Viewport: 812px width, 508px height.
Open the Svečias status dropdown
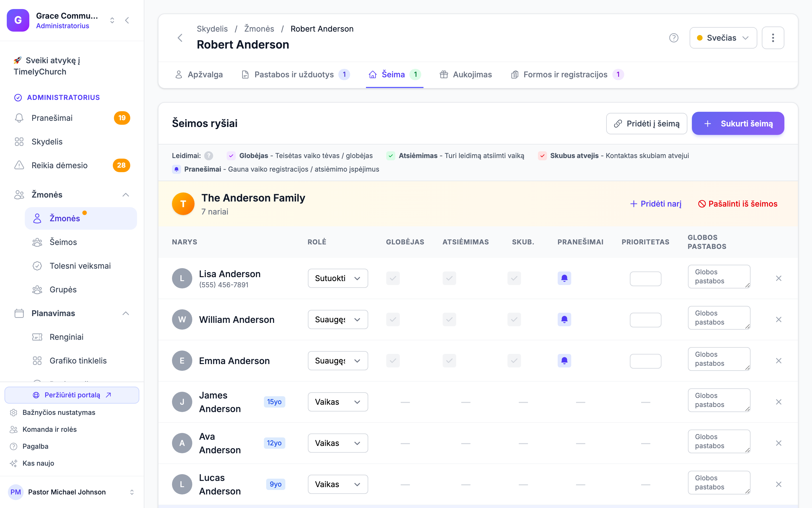[x=723, y=38]
